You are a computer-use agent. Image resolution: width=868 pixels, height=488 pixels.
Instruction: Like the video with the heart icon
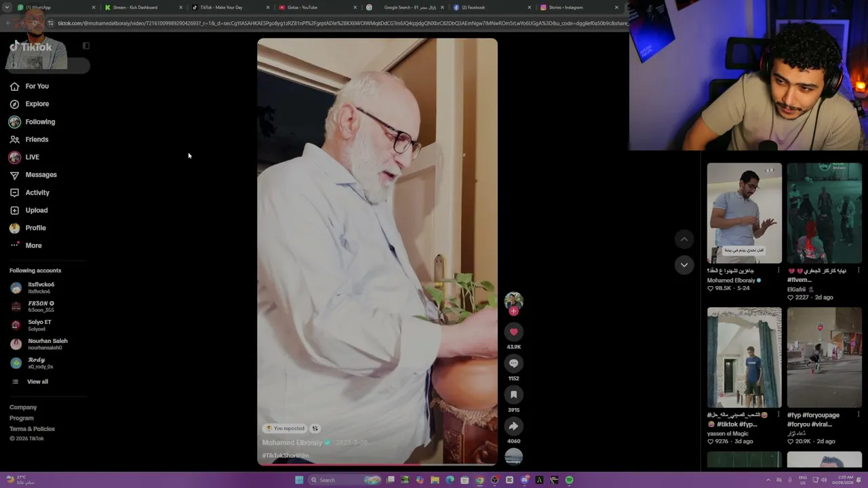pos(513,331)
